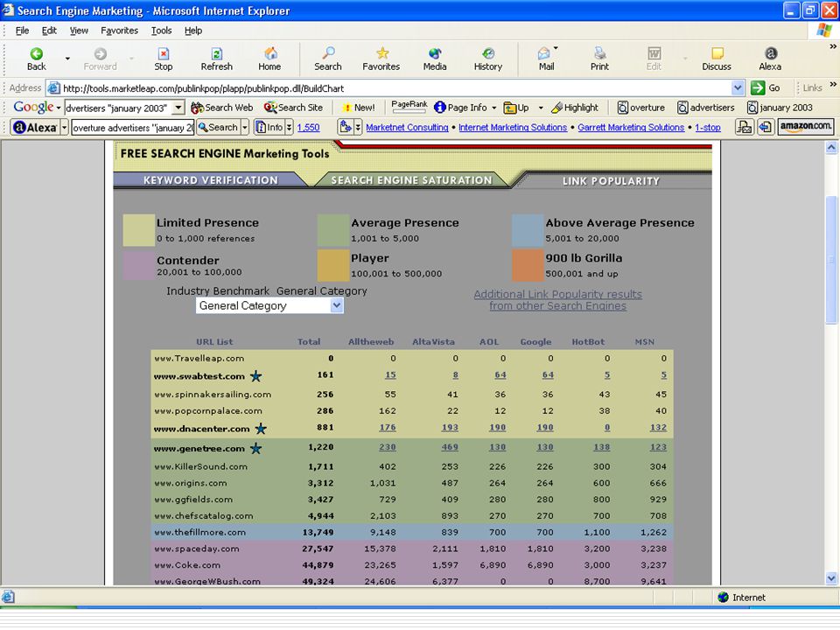Viewport: 840px width, 630px height.
Task: Open the Discuss toolbar icon
Action: (717, 53)
